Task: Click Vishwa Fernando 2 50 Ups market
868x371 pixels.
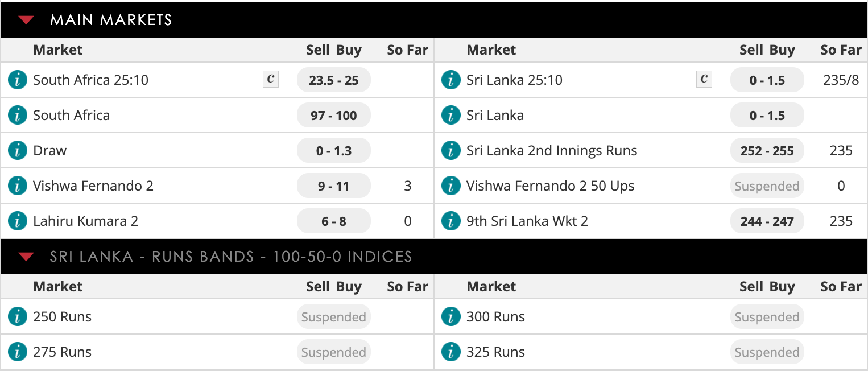Action: (x=550, y=186)
